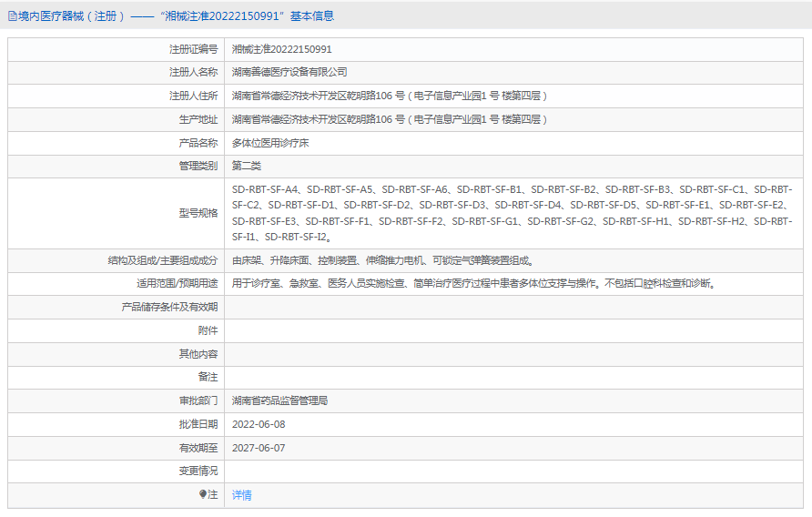Select registration number 湘械注准20222150991 in the table

click(x=281, y=49)
